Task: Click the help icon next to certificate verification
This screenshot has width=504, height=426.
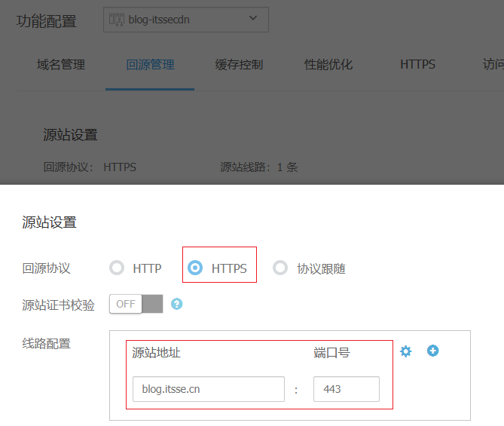Action: (x=176, y=304)
